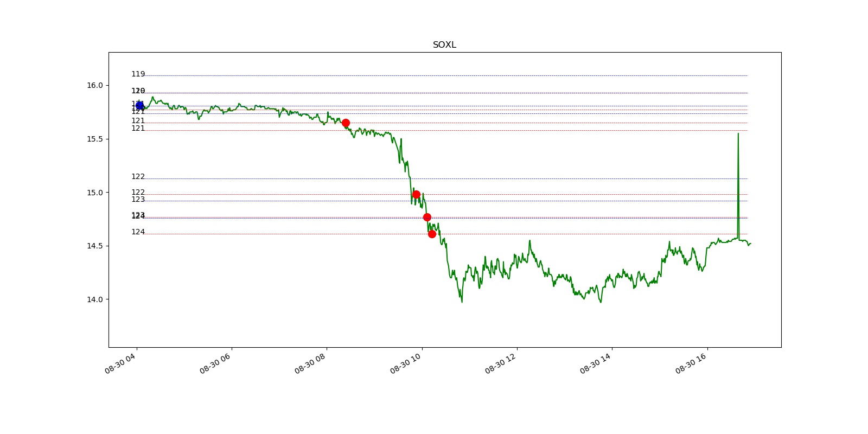Select x-axis tick label 08-30 12
Image resolution: width=868 pixels, height=434 pixels.
(500, 363)
